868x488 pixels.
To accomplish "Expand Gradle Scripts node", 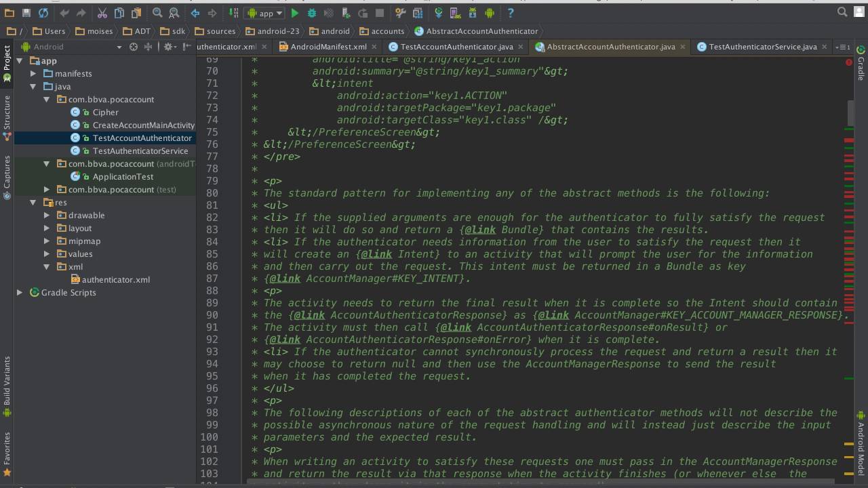I will (20, 293).
